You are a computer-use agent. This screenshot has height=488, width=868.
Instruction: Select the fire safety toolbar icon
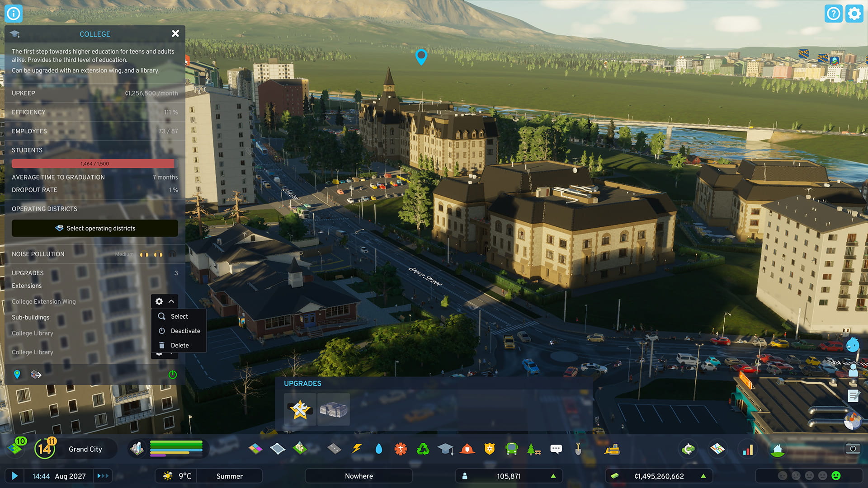(x=467, y=449)
